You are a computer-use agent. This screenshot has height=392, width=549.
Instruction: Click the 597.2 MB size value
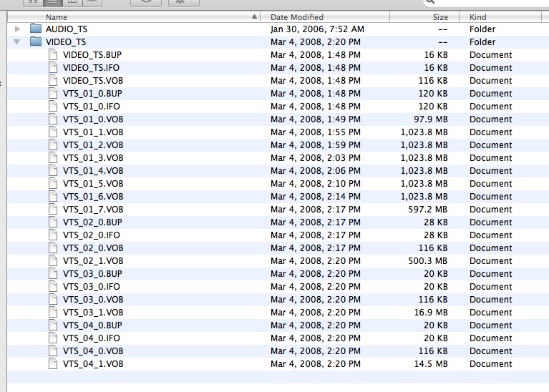point(428,210)
